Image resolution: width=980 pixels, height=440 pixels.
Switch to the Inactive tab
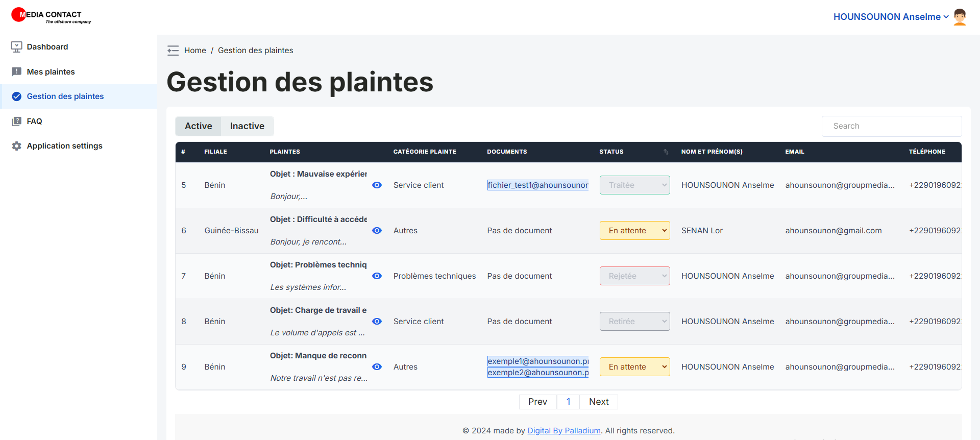[247, 126]
